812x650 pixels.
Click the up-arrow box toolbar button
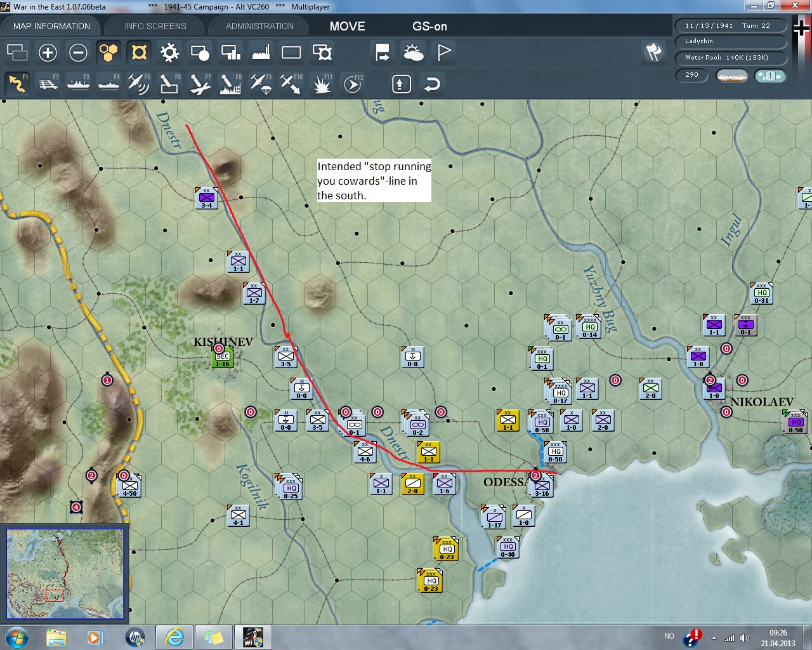(x=402, y=84)
